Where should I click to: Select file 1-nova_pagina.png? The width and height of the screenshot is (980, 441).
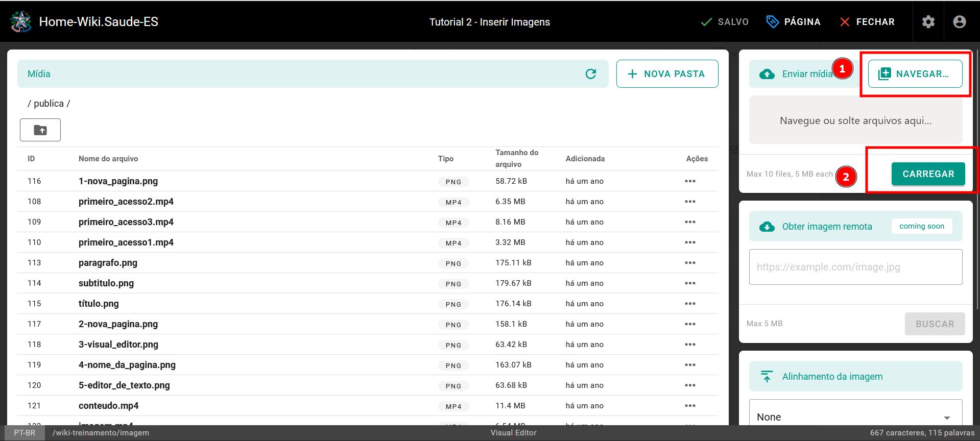point(118,181)
